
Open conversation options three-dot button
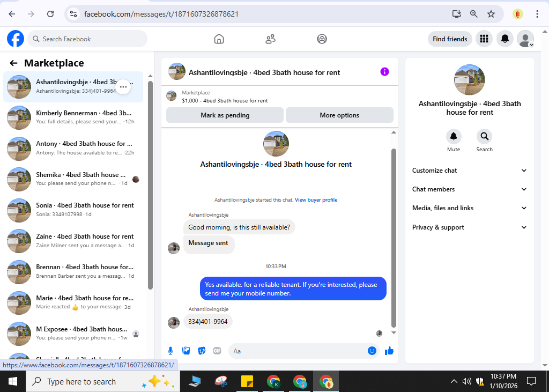tap(123, 87)
